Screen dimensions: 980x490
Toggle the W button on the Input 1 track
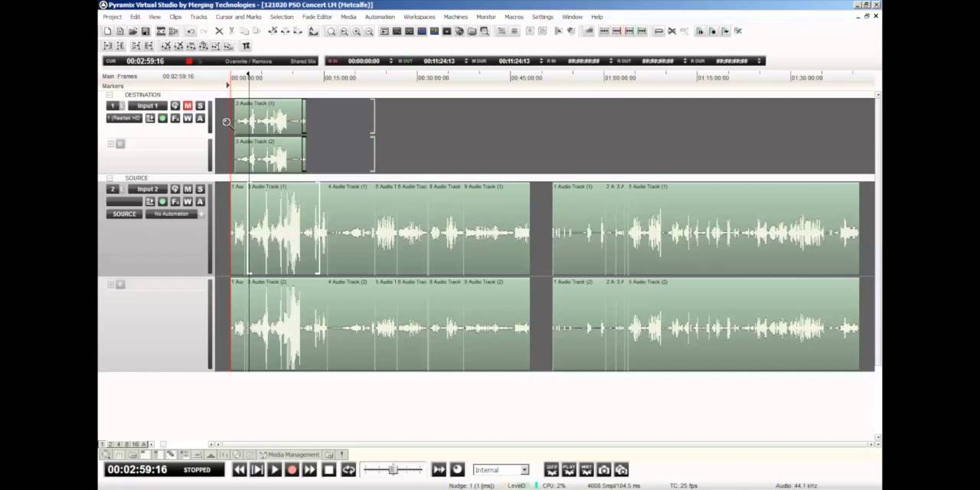click(188, 118)
